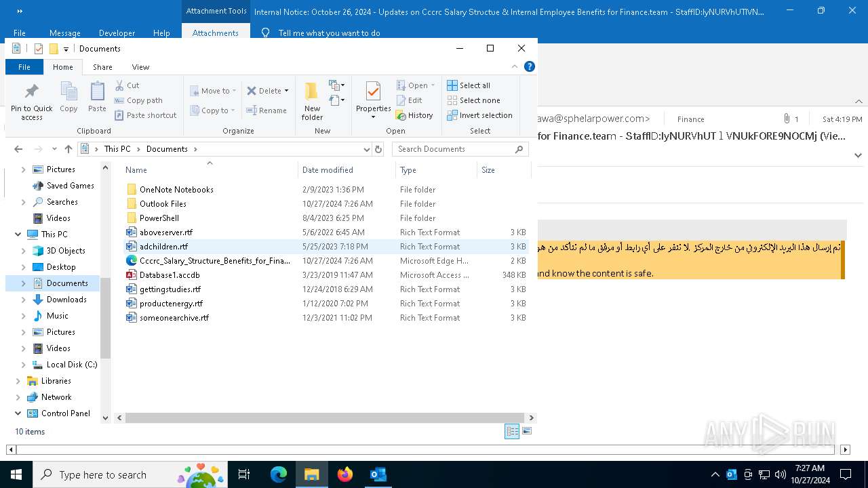The height and width of the screenshot is (488, 868).
Task: Click attachment paperclip icon in Outlook message
Action: (787, 119)
